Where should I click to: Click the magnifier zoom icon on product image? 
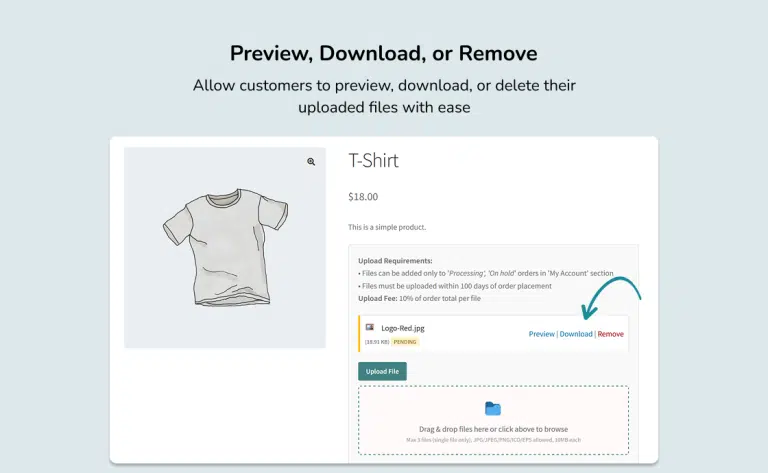[x=311, y=162]
